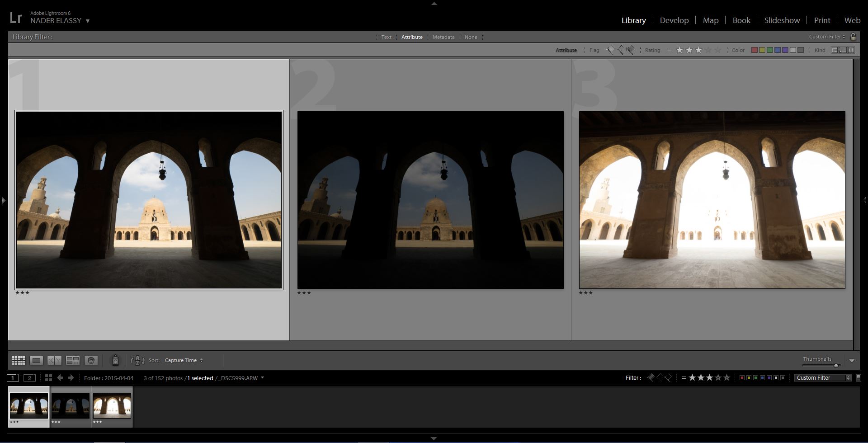Click the None filter option
Viewport: 868px width, 443px height.
coord(471,37)
